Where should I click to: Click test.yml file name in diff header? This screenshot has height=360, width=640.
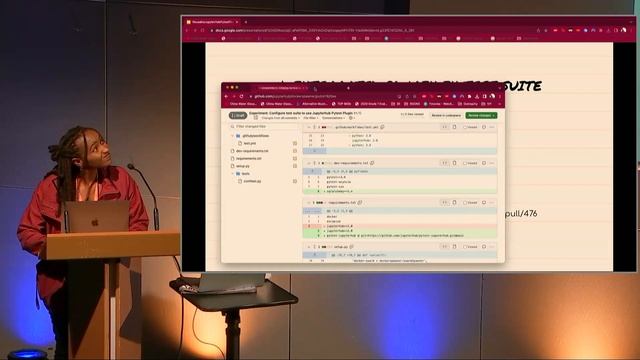(x=357, y=127)
